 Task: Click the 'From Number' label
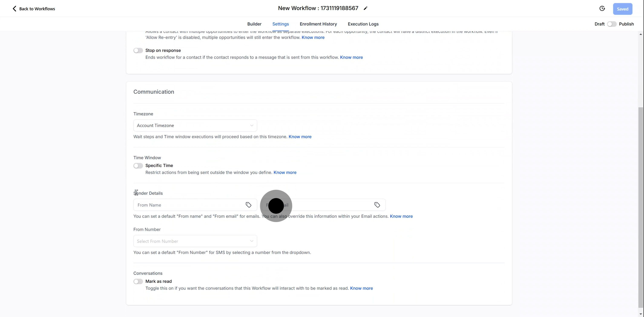pyautogui.click(x=147, y=229)
